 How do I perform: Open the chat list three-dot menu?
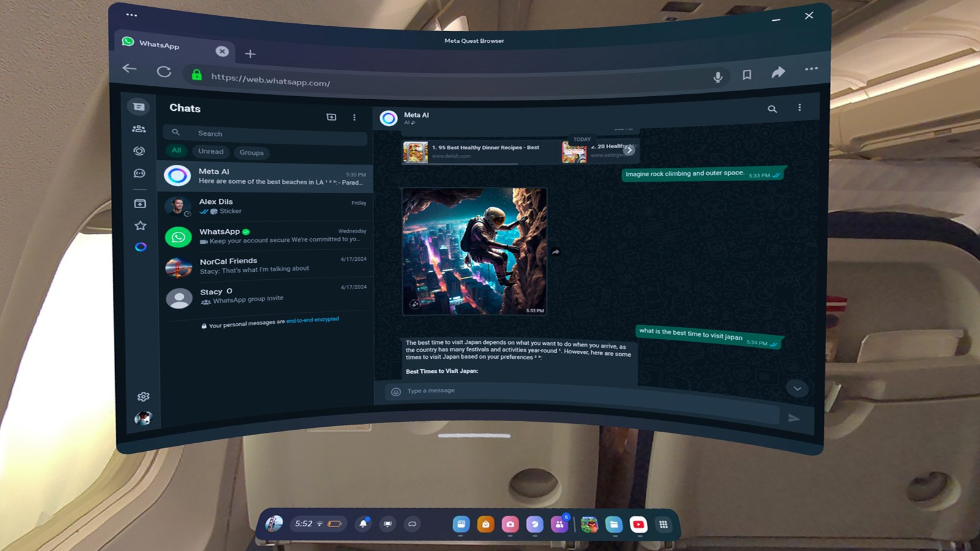pyautogui.click(x=354, y=118)
